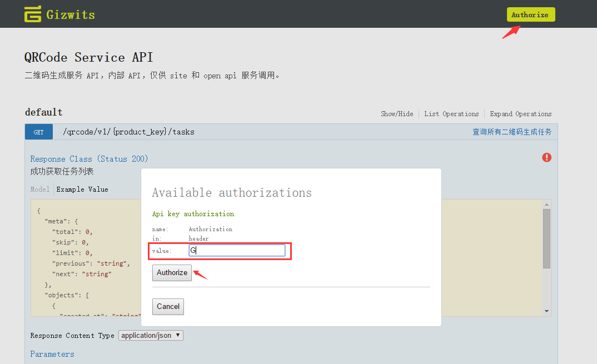Click Show/Hide for the default section
Screen dimensions: 597x364
397,114
